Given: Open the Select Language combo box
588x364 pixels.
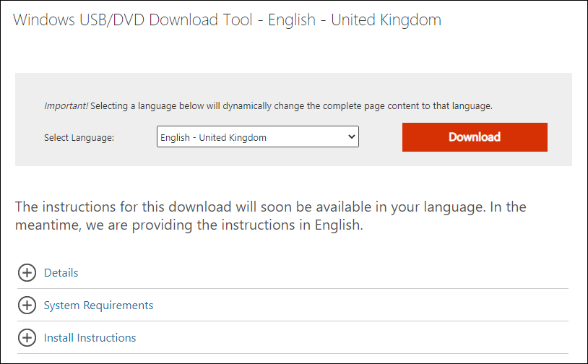Looking at the screenshot, I should (x=257, y=137).
